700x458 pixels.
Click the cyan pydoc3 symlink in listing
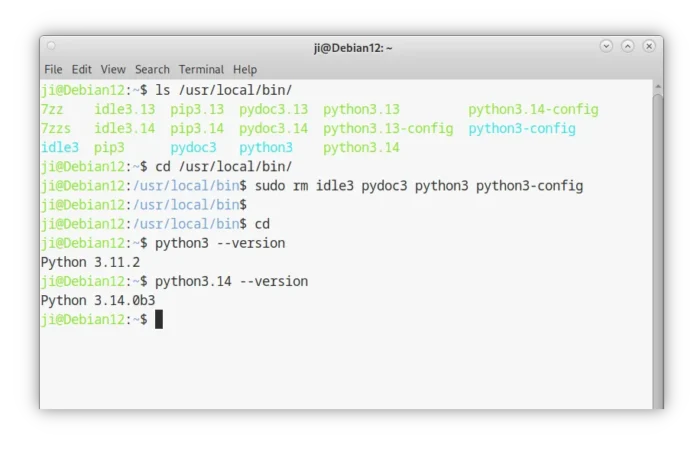pyautogui.click(x=193, y=148)
